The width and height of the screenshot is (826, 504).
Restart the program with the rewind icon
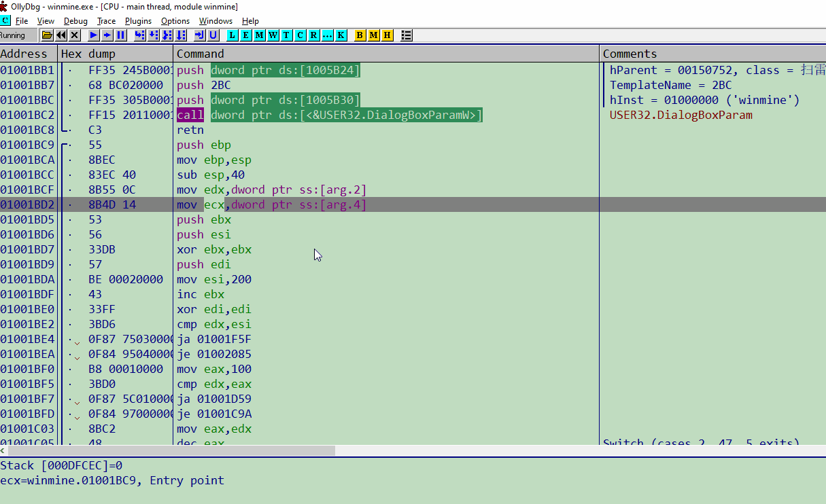coord(61,35)
